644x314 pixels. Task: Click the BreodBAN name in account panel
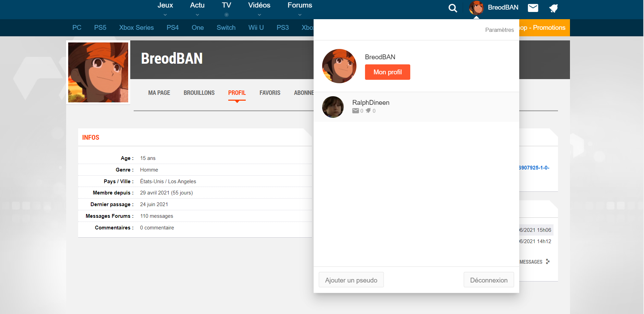(x=380, y=57)
